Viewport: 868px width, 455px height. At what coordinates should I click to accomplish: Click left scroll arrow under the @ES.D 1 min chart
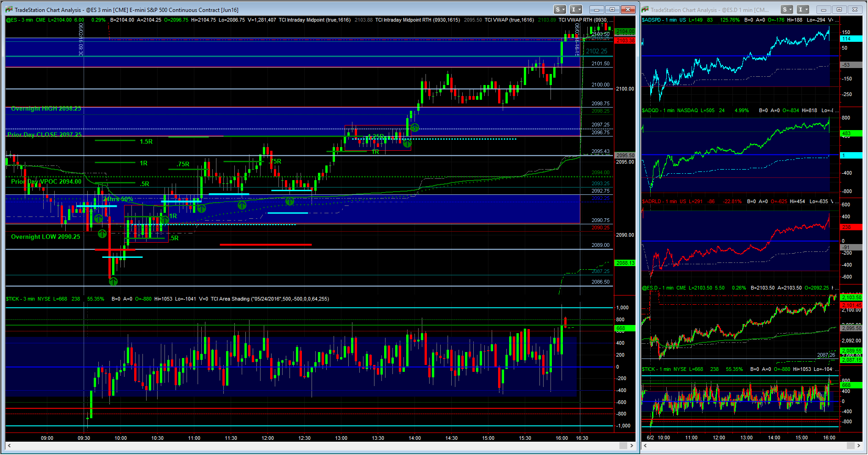tap(645, 445)
